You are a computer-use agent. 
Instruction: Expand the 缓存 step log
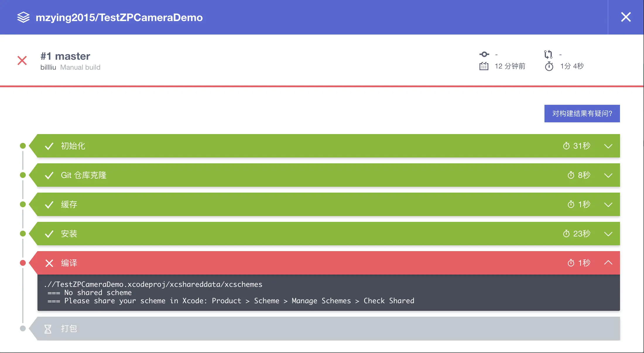click(608, 205)
